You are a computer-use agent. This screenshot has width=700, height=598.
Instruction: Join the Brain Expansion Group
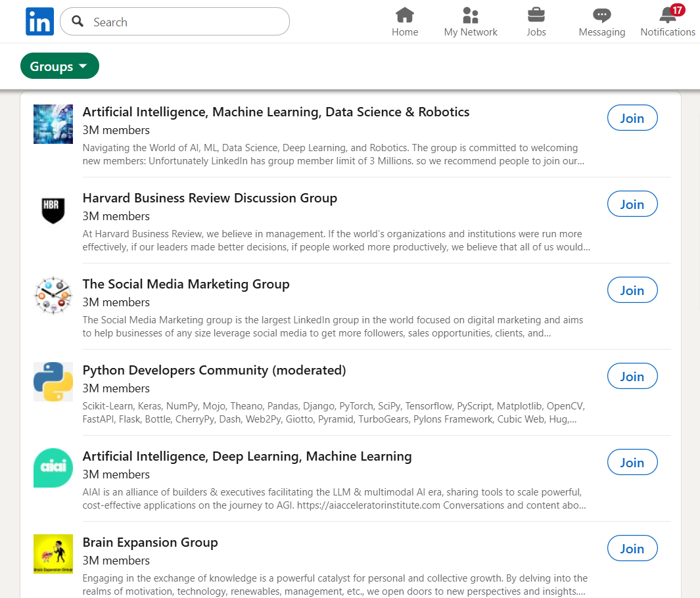[632, 548]
